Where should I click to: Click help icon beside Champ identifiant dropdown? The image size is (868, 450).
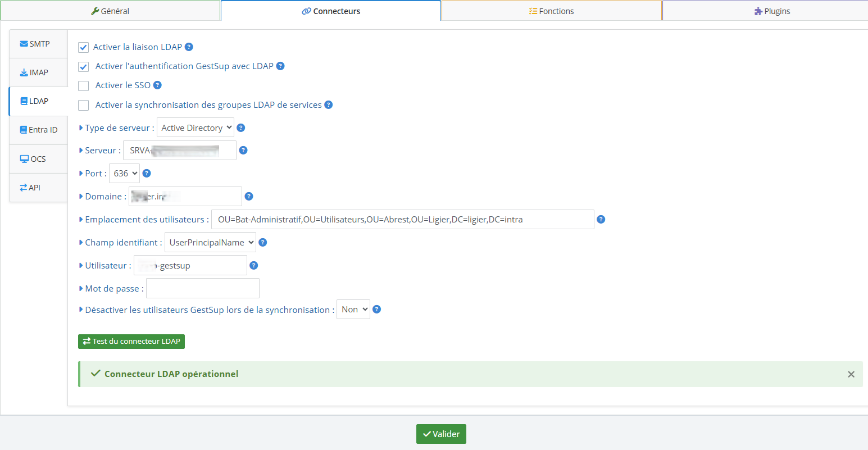point(262,243)
